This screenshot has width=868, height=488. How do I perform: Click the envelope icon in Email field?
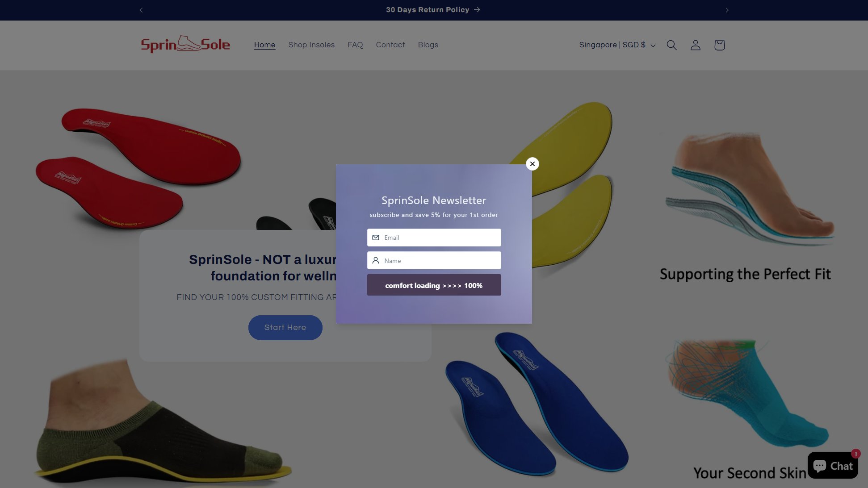[376, 238]
